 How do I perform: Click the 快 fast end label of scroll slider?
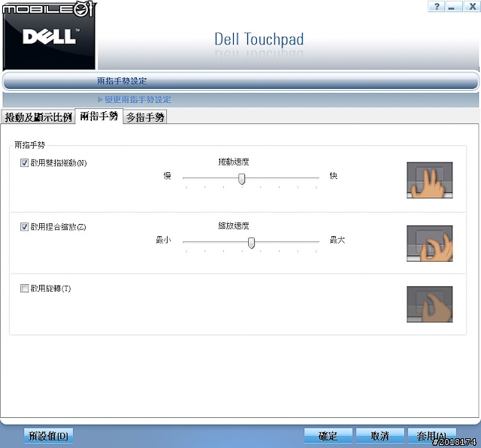coord(334,176)
